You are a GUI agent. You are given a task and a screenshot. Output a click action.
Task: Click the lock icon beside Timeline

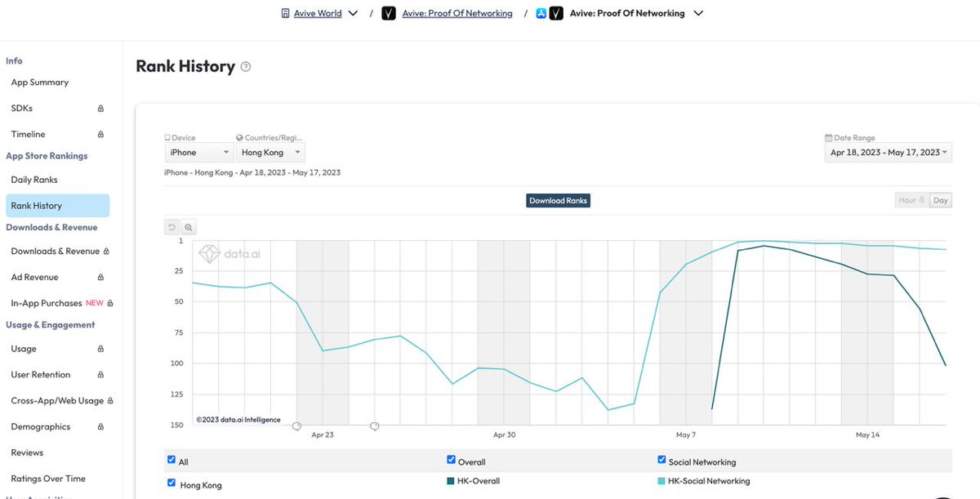coord(100,135)
